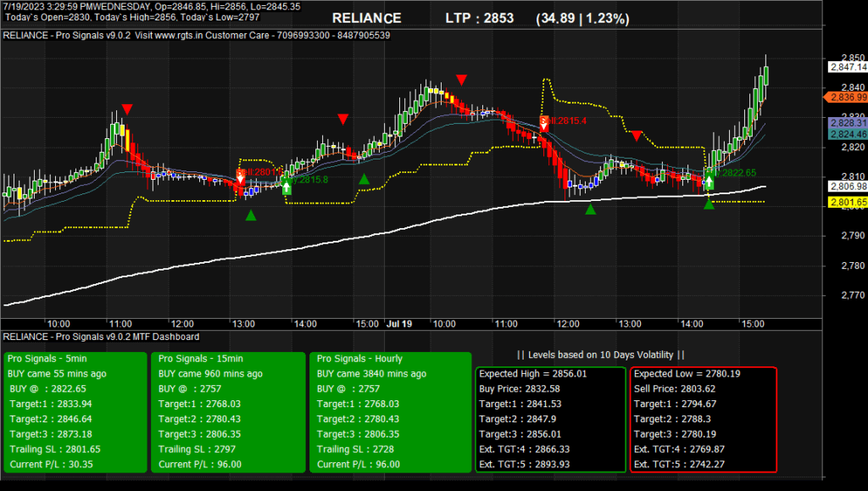Click 'Buy Price: 2832.58'

click(x=520, y=388)
